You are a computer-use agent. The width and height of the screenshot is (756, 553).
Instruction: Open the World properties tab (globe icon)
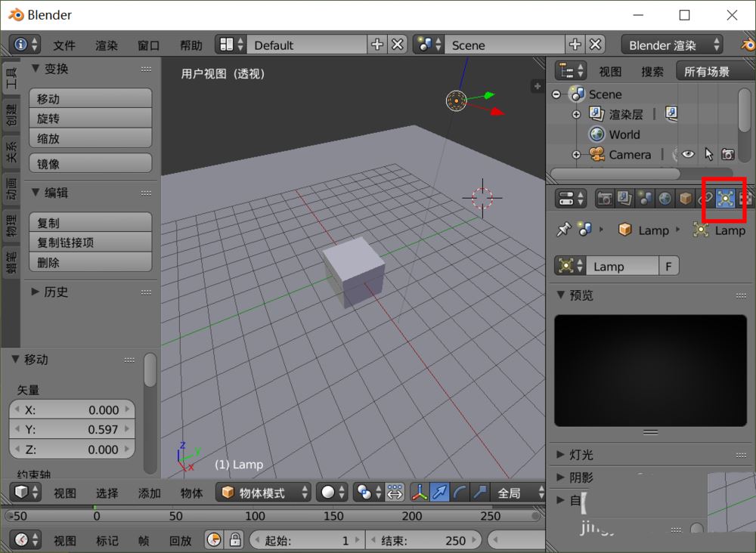coord(664,198)
